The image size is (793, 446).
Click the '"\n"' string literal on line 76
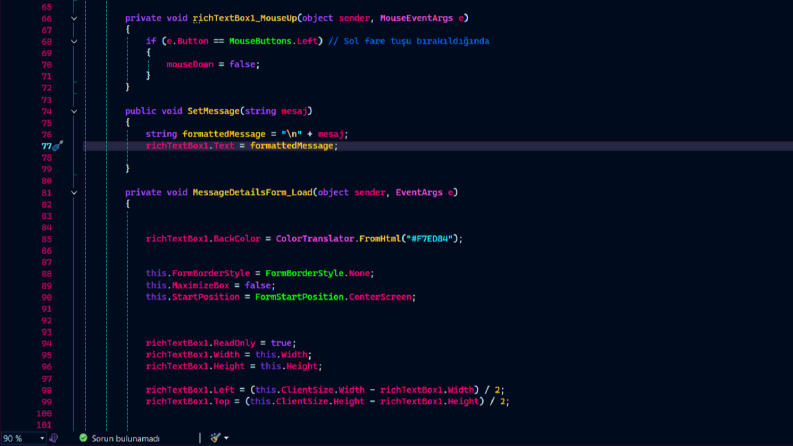tap(291, 135)
